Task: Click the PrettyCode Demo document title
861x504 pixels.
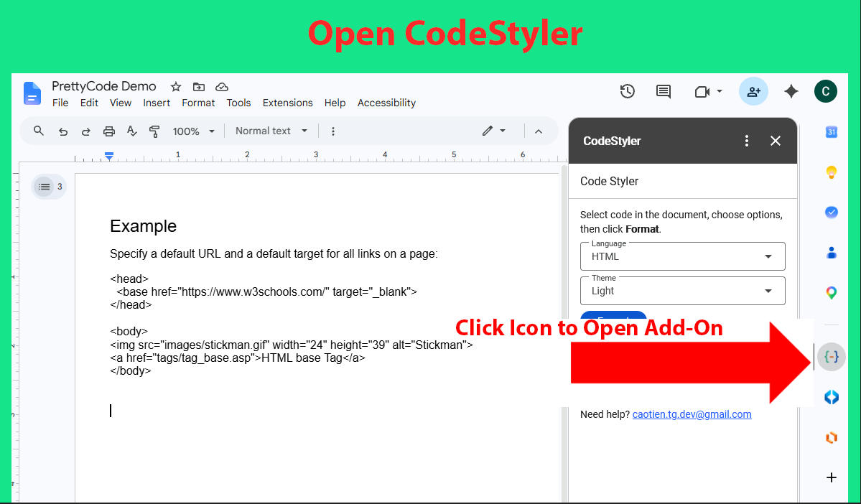Action: point(104,86)
